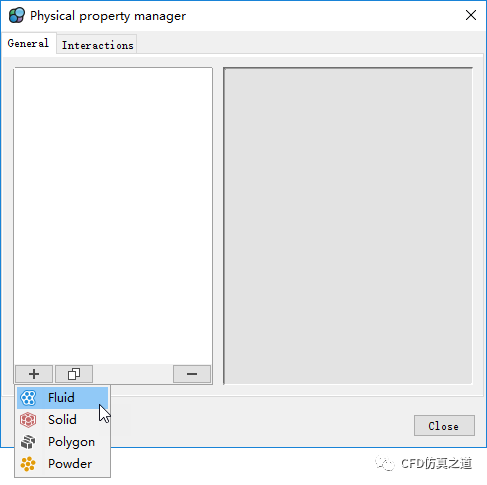
Task: Click the gray property details panel
Action: click(348, 226)
